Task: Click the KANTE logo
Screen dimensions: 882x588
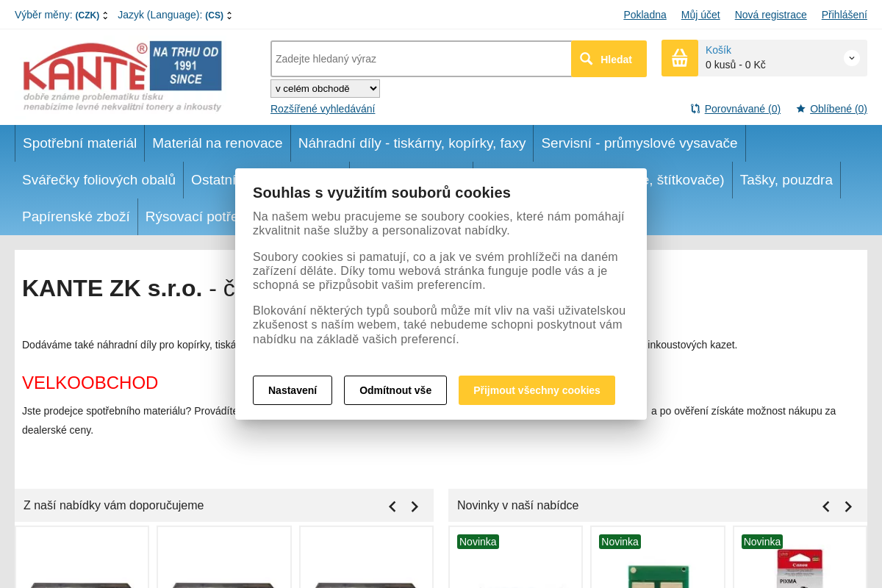Action: [122, 76]
